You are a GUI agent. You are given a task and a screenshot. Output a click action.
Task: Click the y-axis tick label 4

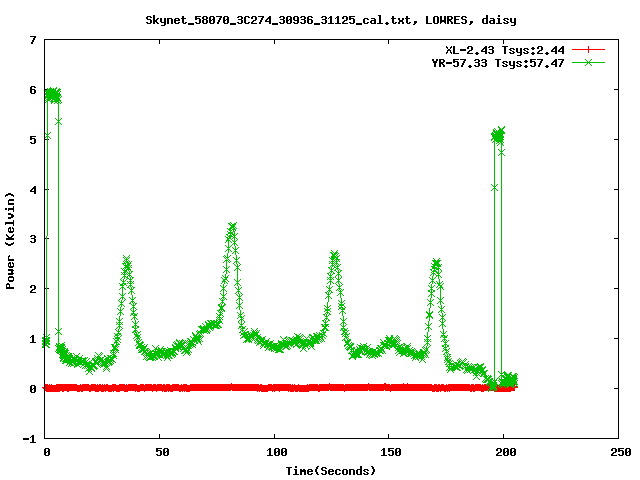tap(33, 190)
